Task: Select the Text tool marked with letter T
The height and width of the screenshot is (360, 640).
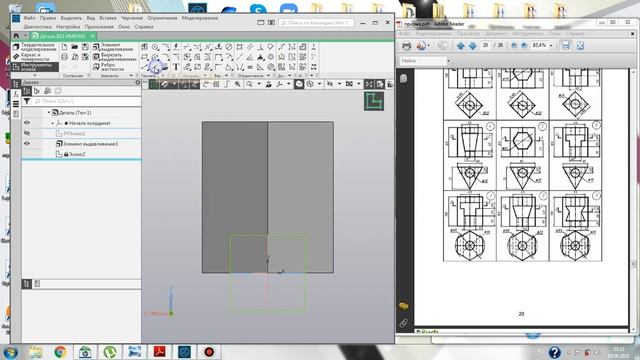Action: tap(176, 67)
